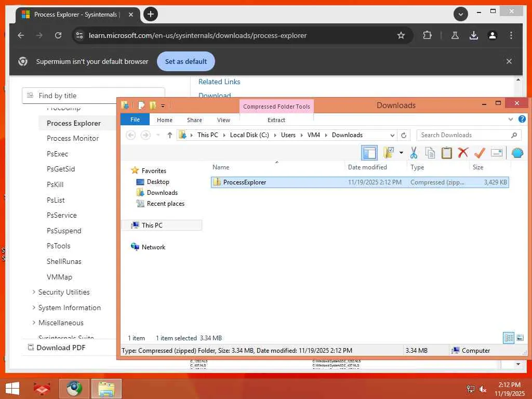This screenshot has height=399, width=532.
Task: Sort by Date modified column header
Action: (x=367, y=167)
